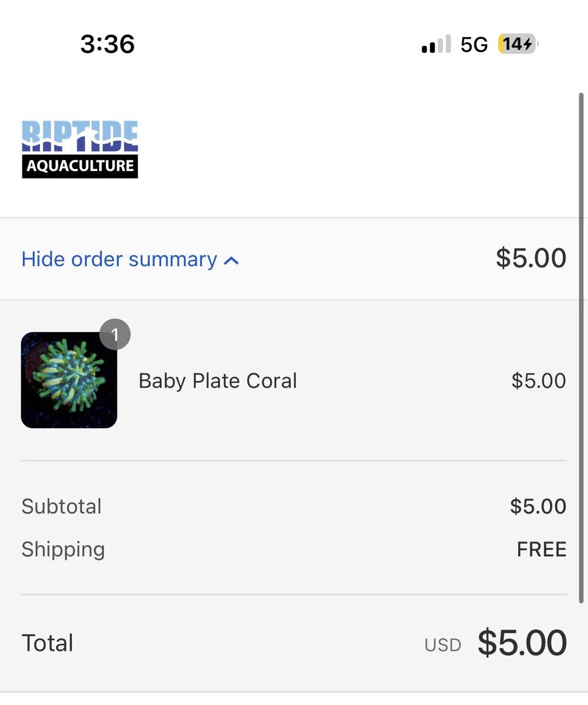Click the $5.00 order summary header total
The width and height of the screenshot is (588, 705).
531,258
